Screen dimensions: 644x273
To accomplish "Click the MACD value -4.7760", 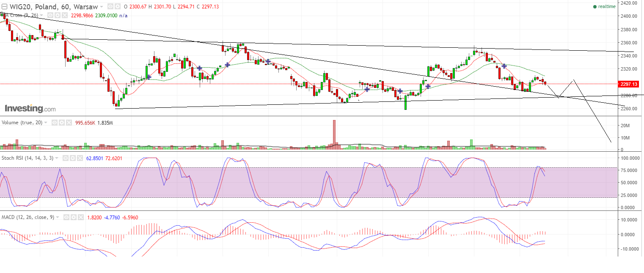I will (x=111, y=217).
